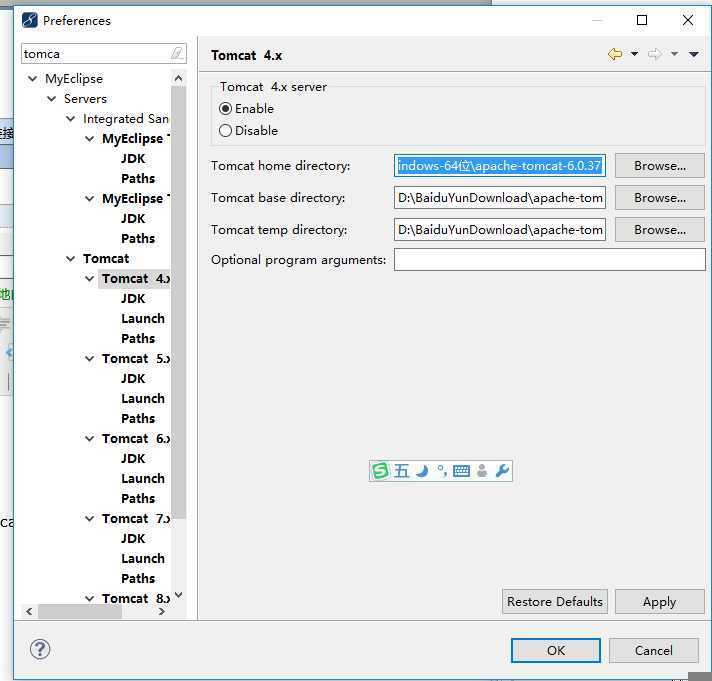Select the Disable radio button
The width and height of the screenshot is (712, 681).
[225, 131]
